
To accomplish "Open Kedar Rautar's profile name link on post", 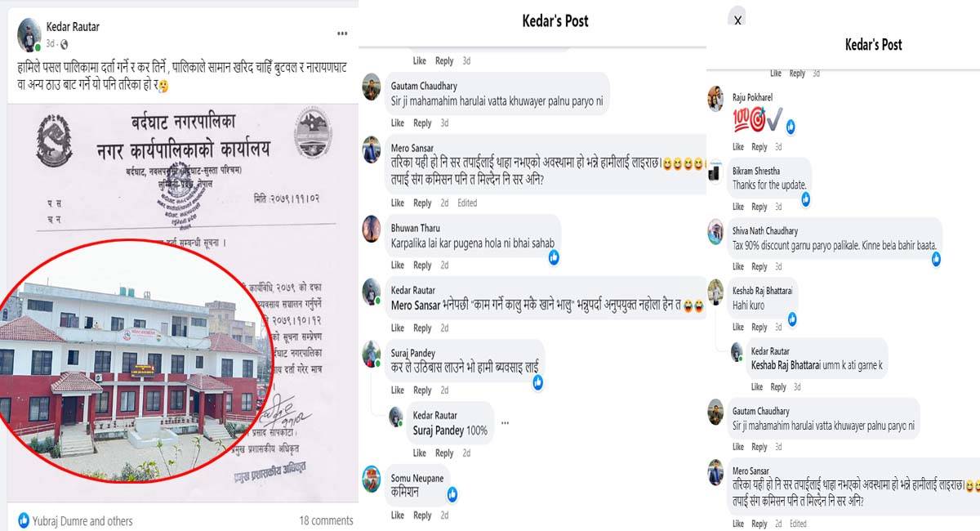I will coord(73,27).
